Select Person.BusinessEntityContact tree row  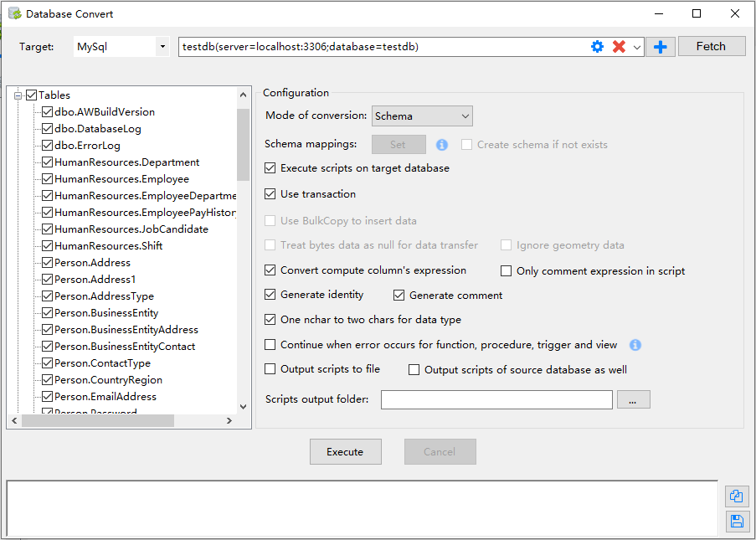[x=125, y=346]
